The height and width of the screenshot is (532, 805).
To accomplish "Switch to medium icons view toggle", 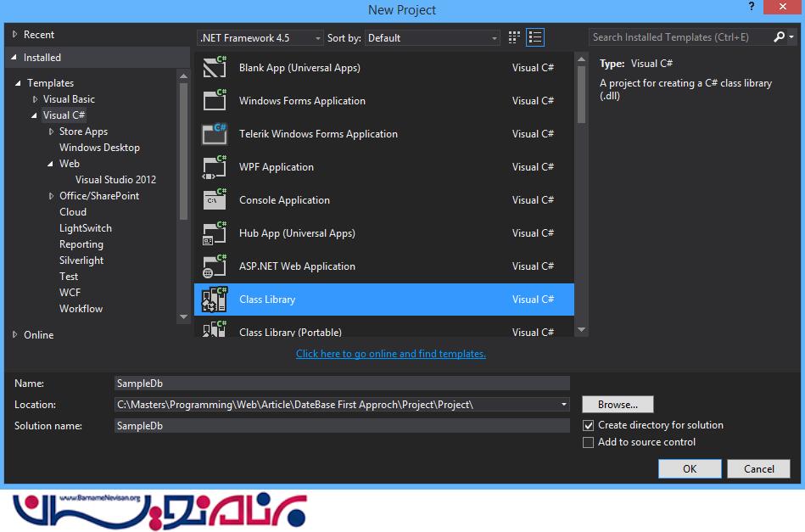I will (514, 37).
